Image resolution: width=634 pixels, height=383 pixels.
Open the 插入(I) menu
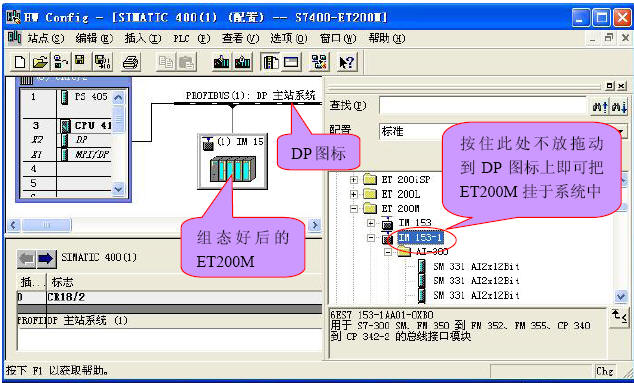click(143, 39)
